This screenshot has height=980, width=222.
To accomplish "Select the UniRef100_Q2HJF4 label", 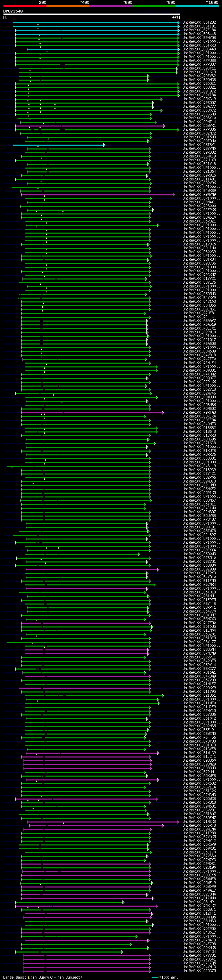I will click(199, 363).
